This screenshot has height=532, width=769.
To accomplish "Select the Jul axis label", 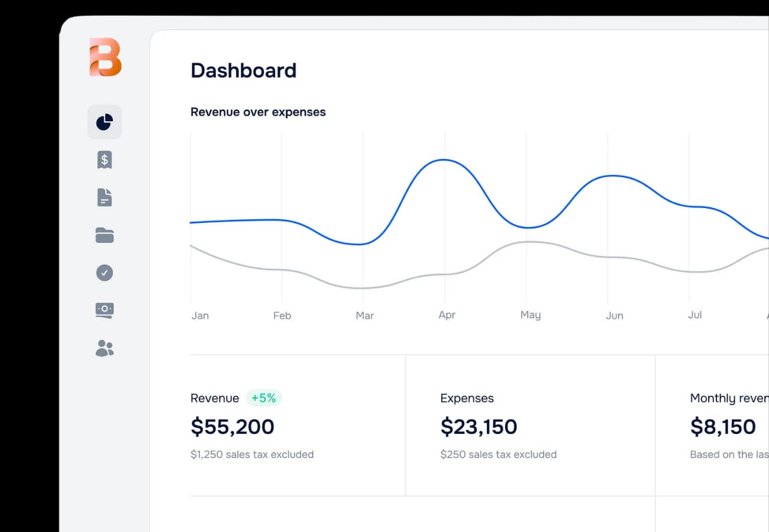I will click(x=694, y=315).
